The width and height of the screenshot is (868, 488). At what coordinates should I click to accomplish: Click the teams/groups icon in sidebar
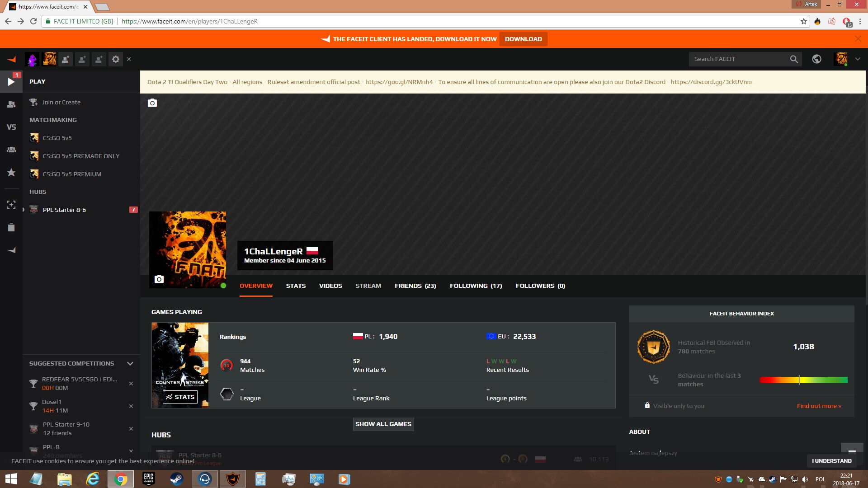click(x=11, y=150)
